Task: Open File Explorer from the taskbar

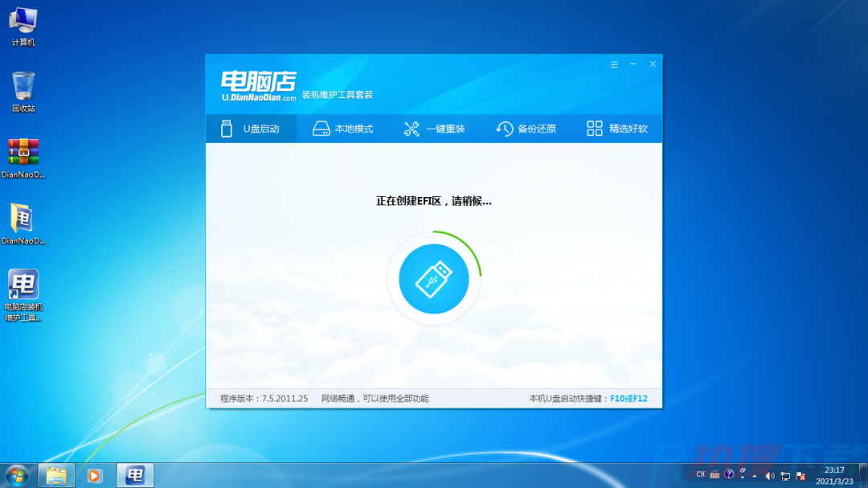Action: point(56,476)
